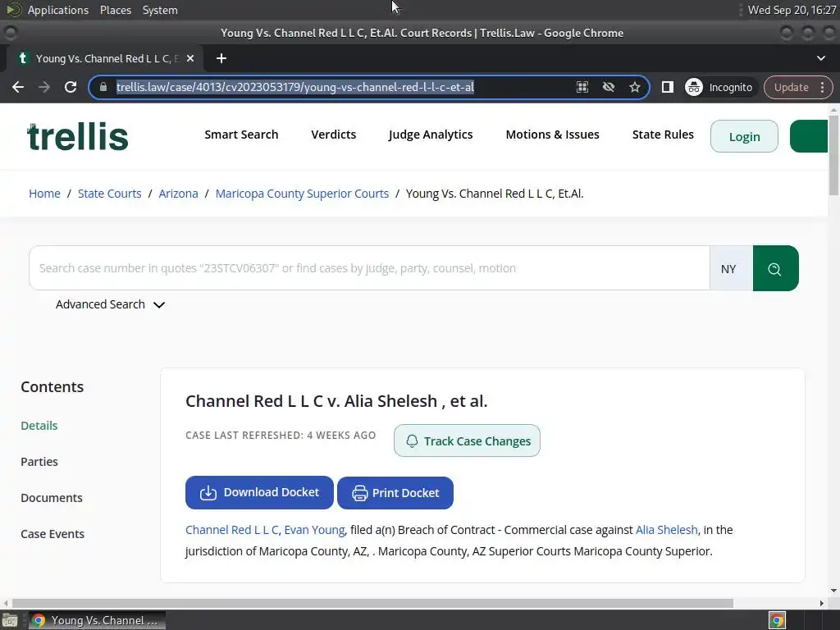Click the trellis logo
The height and width of the screenshot is (630, 840).
[x=78, y=136]
